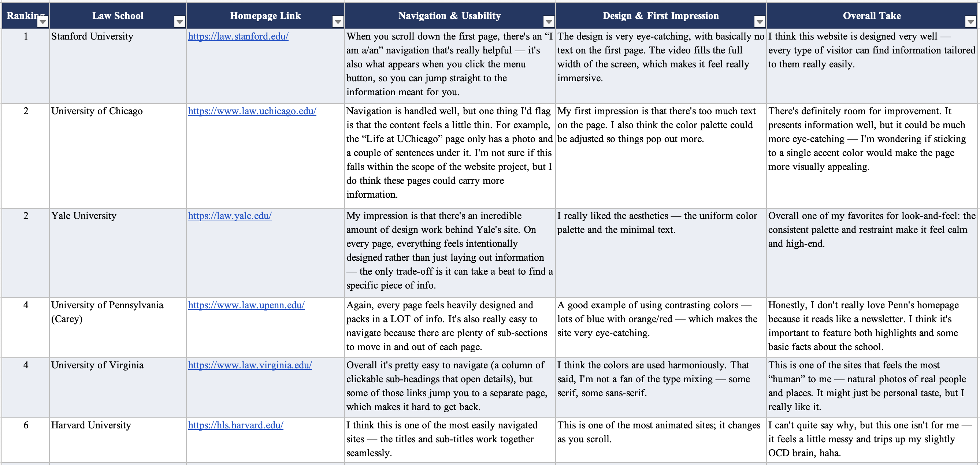980x465 pixels.
Task: Select the Law School header cell
Action: click(x=118, y=16)
